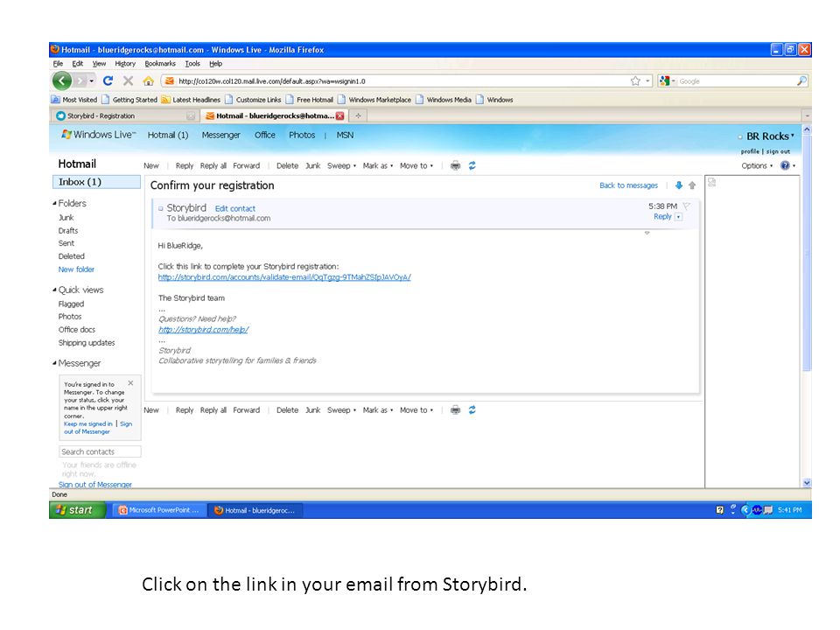Click Reply in the top mail toolbar
Screen dimensions: 840x630
click(185, 165)
